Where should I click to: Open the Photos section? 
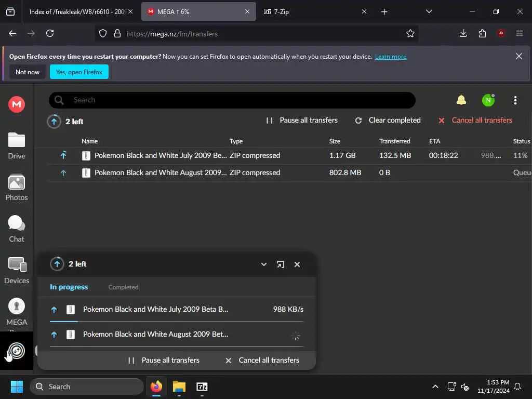point(17,188)
